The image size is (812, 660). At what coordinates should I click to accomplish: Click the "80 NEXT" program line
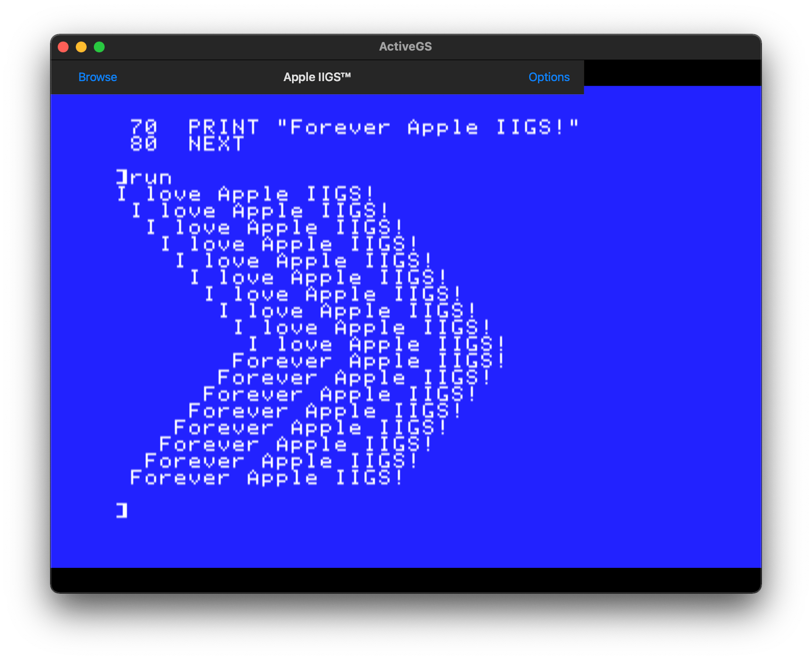(187, 144)
